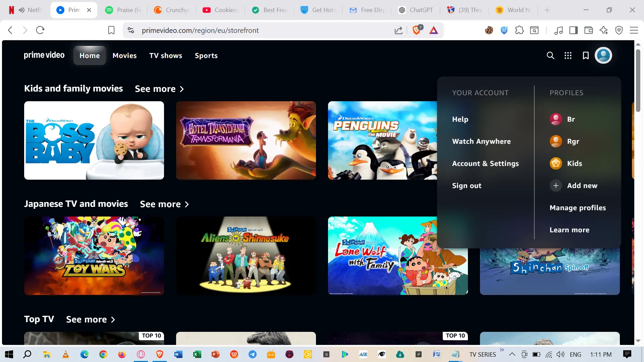Go back to previous page
Viewport: 644px width, 362px height.
tap(10, 30)
